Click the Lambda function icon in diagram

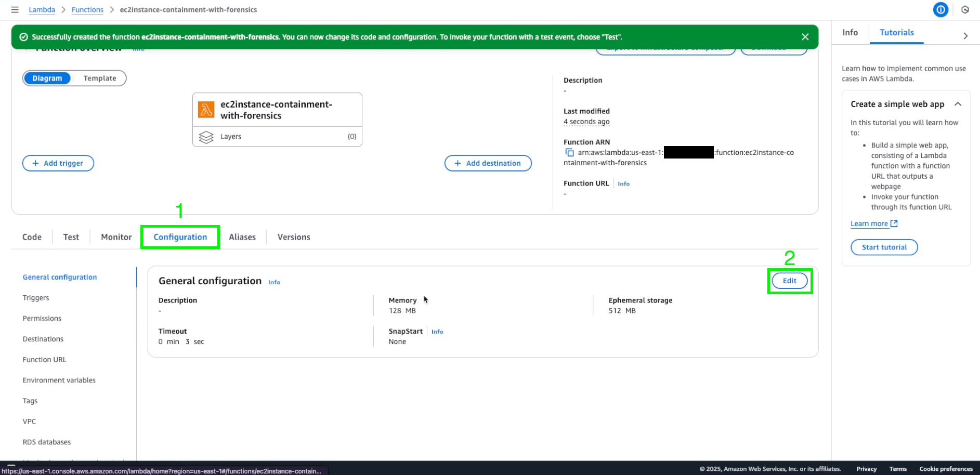(x=206, y=110)
